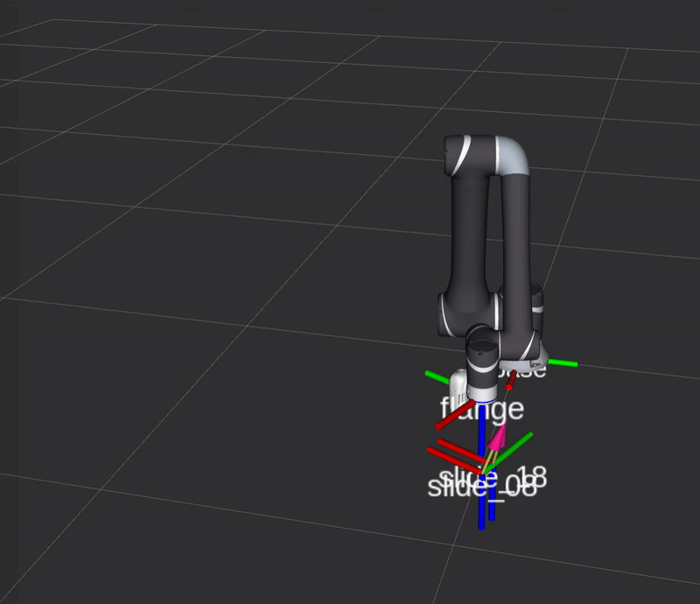Viewport: 700px width, 604px height.
Task: Click the green axis left of the flange
Action: [x=437, y=377]
